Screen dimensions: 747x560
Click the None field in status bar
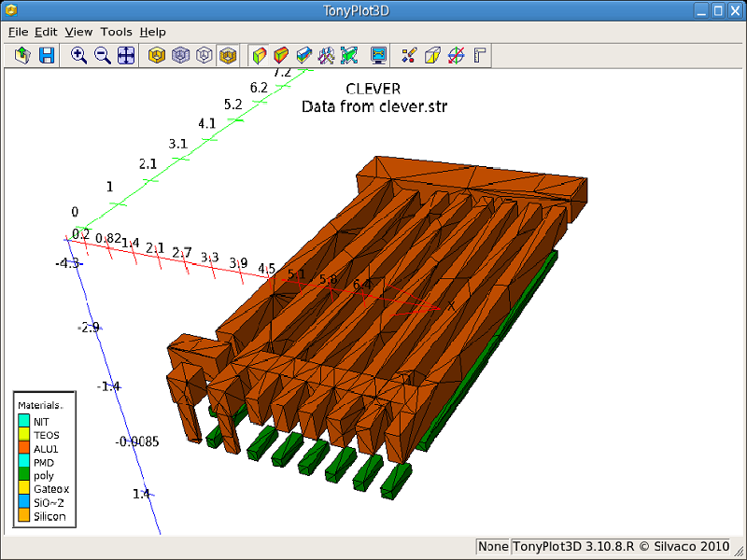click(x=493, y=547)
